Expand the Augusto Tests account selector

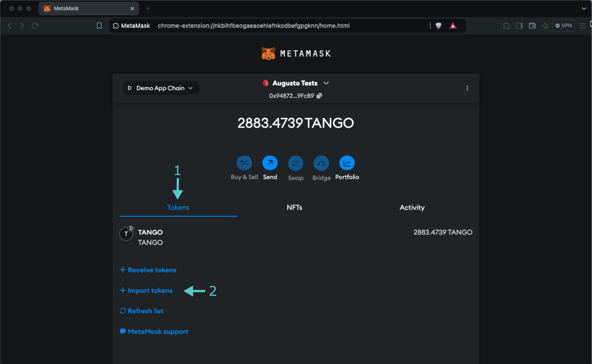[296, 83]
